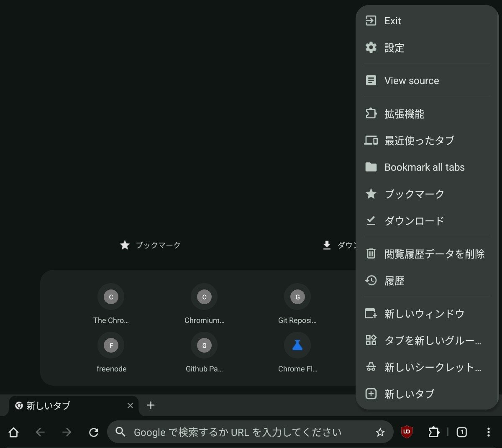Select 新しいウィンドウ menu entry
Viewport: 502px width, 448px height.
[427, 313]
